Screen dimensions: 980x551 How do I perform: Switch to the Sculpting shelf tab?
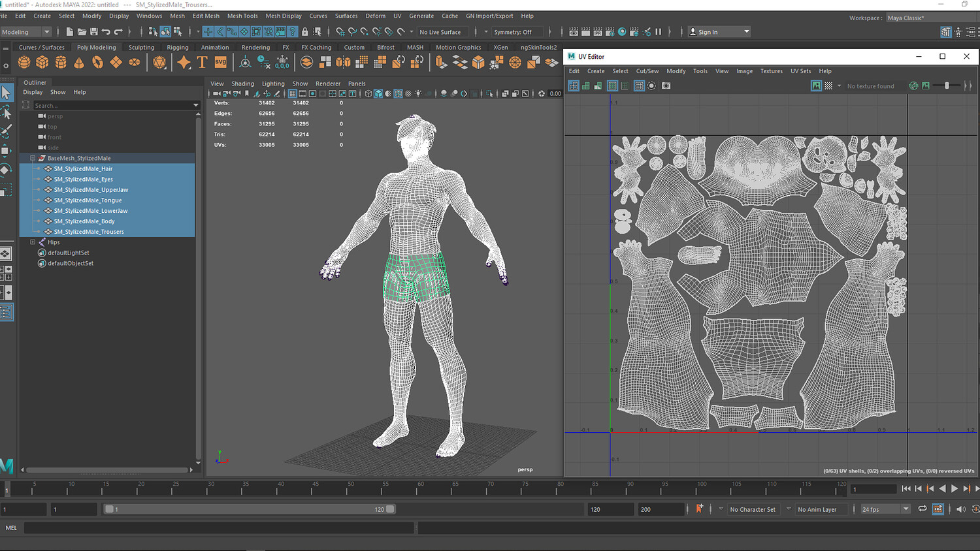141,47
